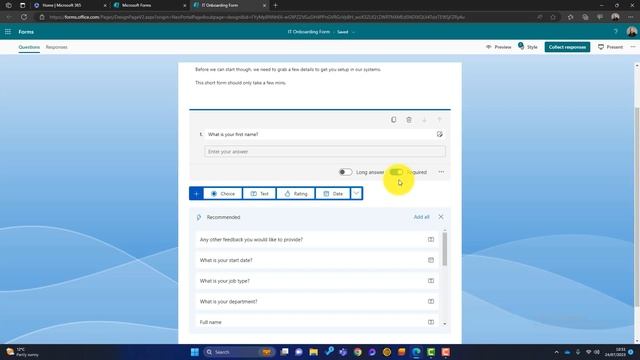Screen dimensions: 640x360
Task: Open the Microsoft 365 app launcher waffle
Action: 8,32
